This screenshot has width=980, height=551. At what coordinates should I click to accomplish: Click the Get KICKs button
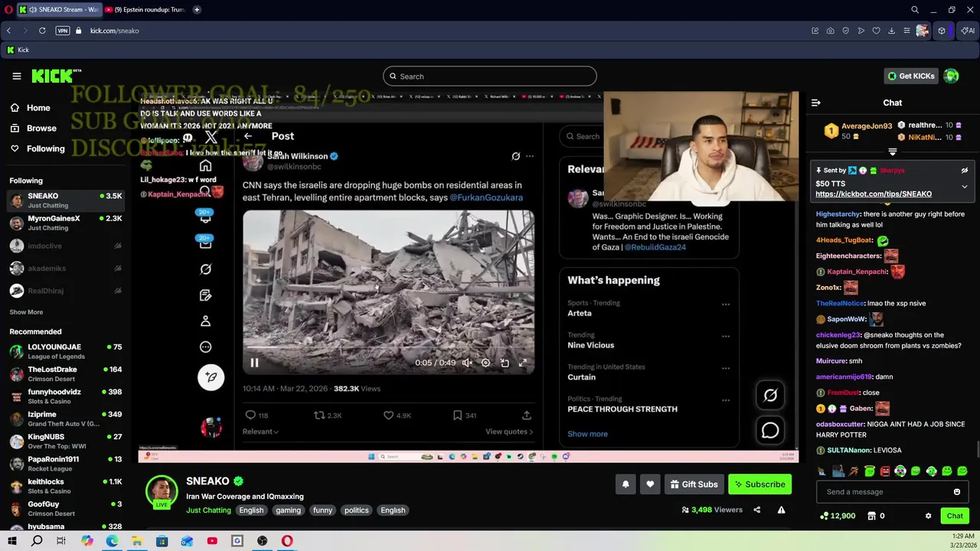tap(910, 76)
